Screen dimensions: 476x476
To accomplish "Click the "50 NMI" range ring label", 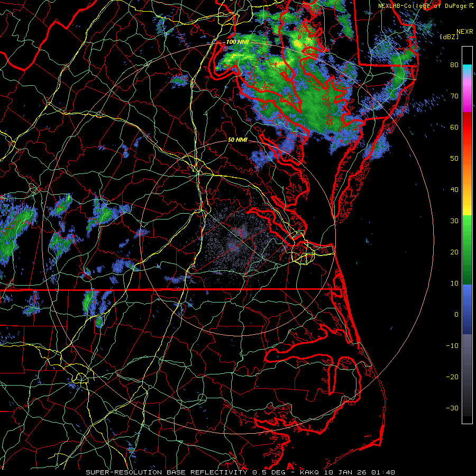I will coord(237,140).
